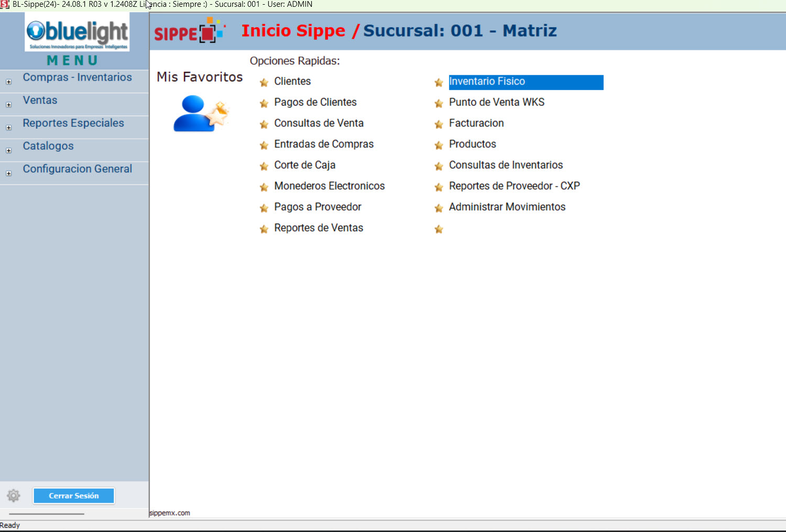This screenshot has height=532, width=786.
Task: Click the Bluelight logo in the sidebar
Action: click(76, 32)
